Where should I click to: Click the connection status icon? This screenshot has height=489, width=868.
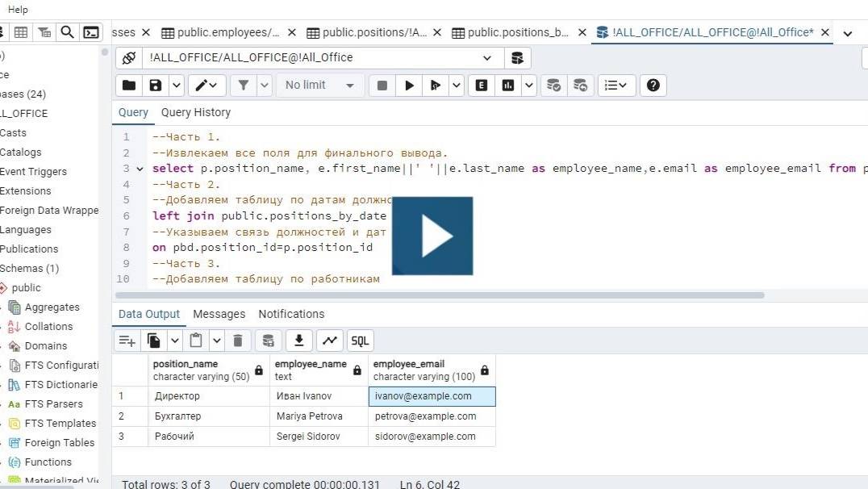tap(129, 57)
